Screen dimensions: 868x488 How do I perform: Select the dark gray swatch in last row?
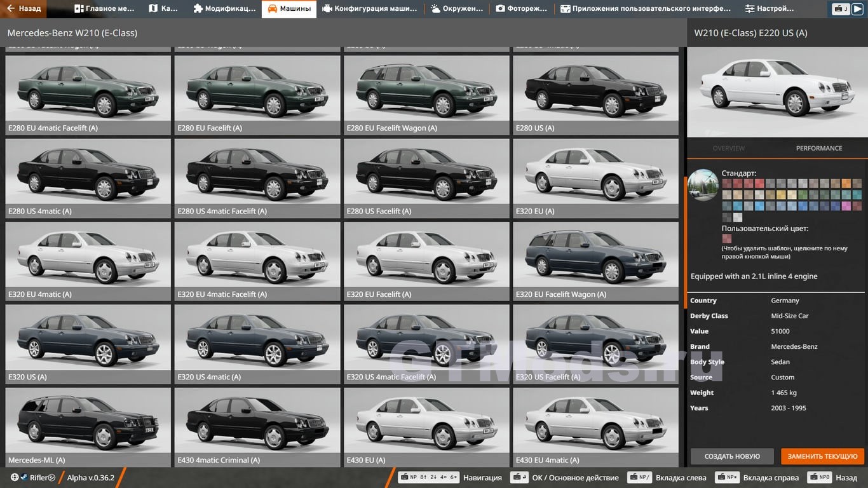(x=727, y=217)
